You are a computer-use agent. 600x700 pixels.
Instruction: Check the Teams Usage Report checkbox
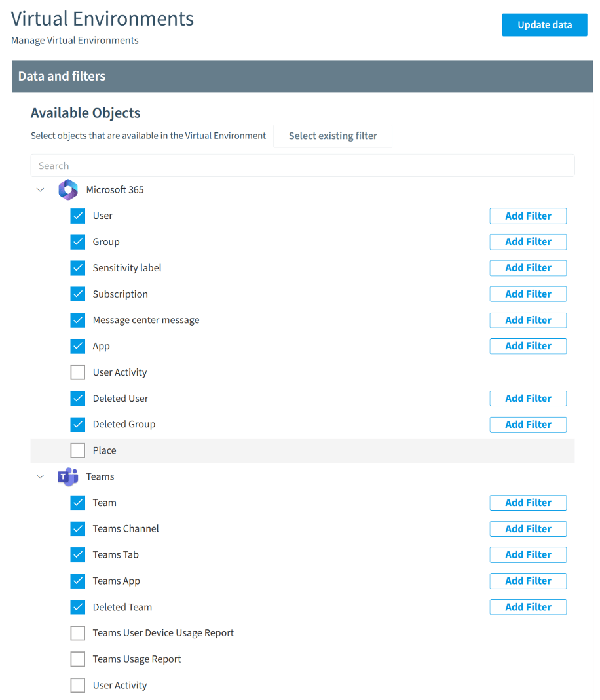(77, 659)
